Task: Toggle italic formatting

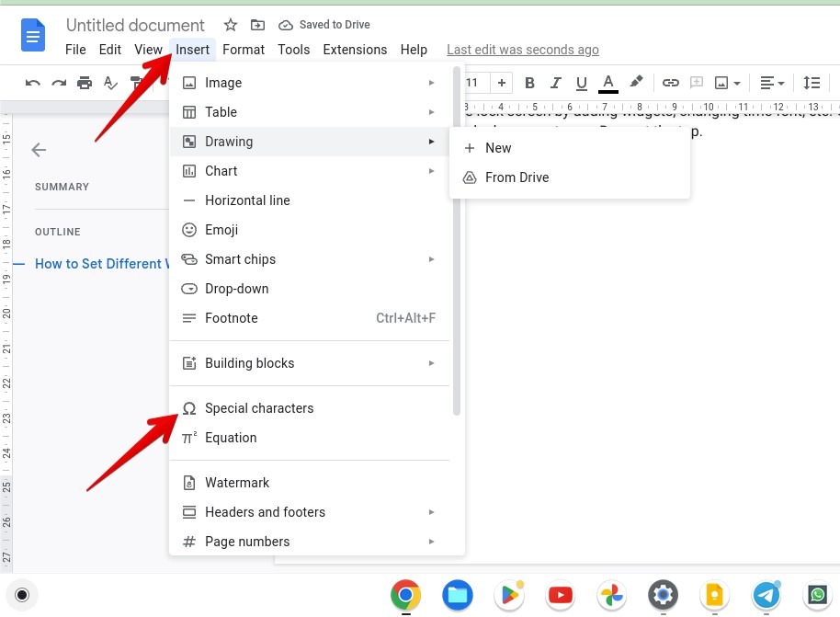Action: coord(555,83)
